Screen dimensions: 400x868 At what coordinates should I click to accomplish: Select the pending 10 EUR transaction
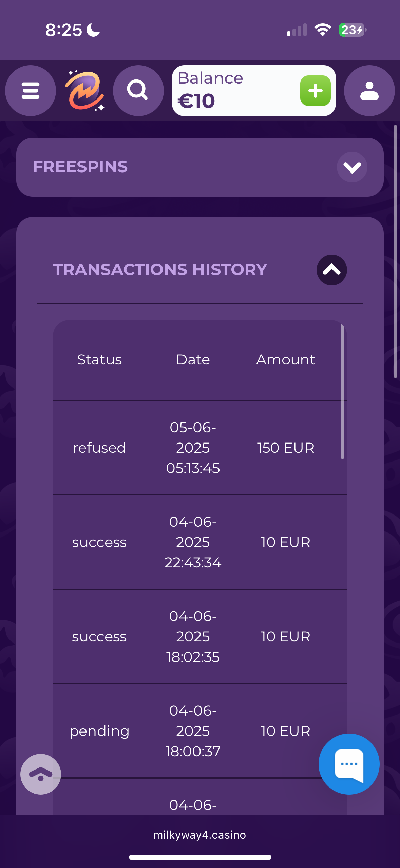pyautogui.click(x=199, y=731)
